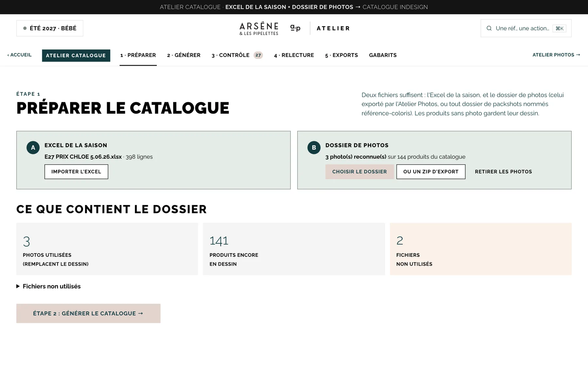Click the 141 Produits encore en dessin card
This screenshot has height=368, width=588.
pos(294,249)
